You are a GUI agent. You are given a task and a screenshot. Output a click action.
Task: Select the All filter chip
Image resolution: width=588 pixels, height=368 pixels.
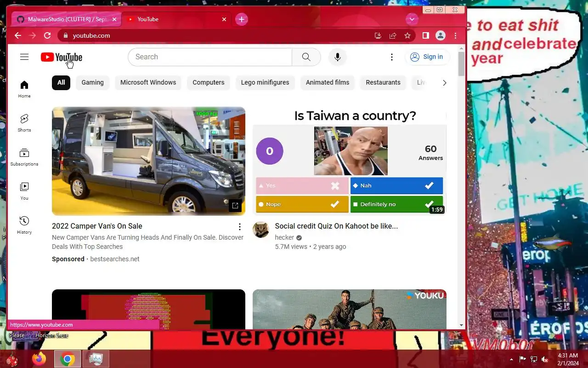tap(61, 83)
